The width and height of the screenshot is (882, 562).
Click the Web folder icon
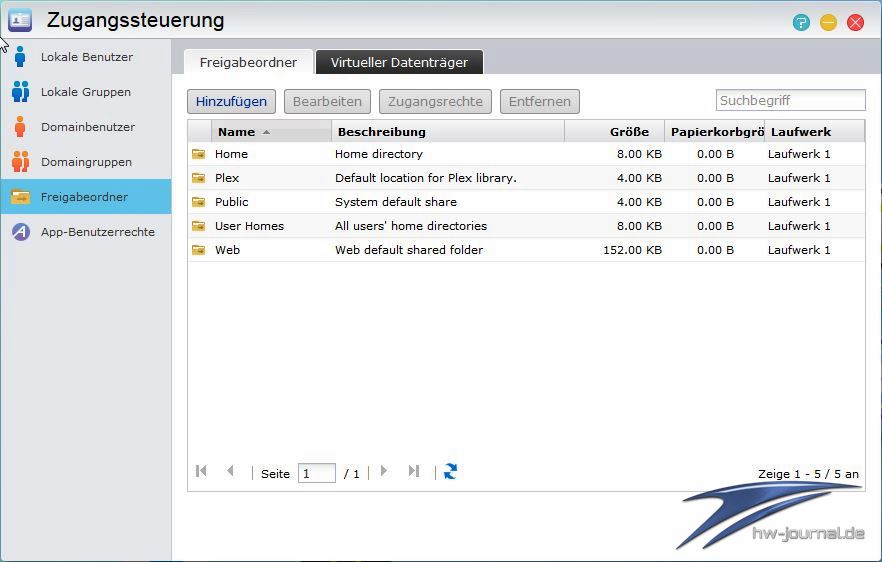point(199,250)
